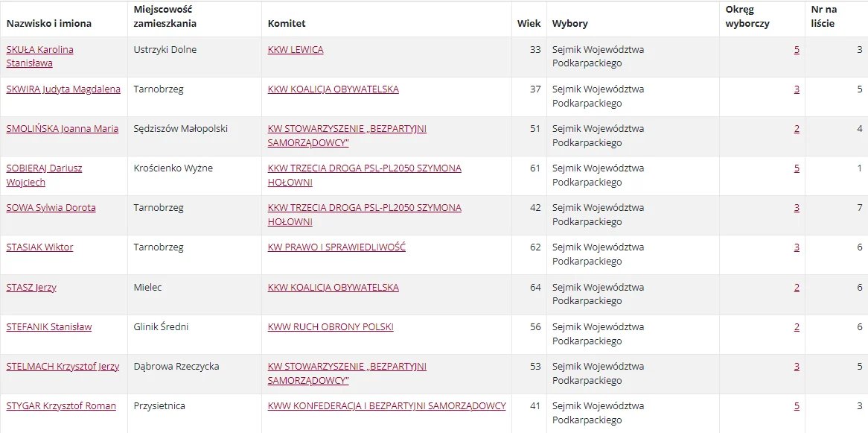Viewport: 868px width, 433px height.
Task: Click STASZ Jerzy name link
Action: coord(31,287)
